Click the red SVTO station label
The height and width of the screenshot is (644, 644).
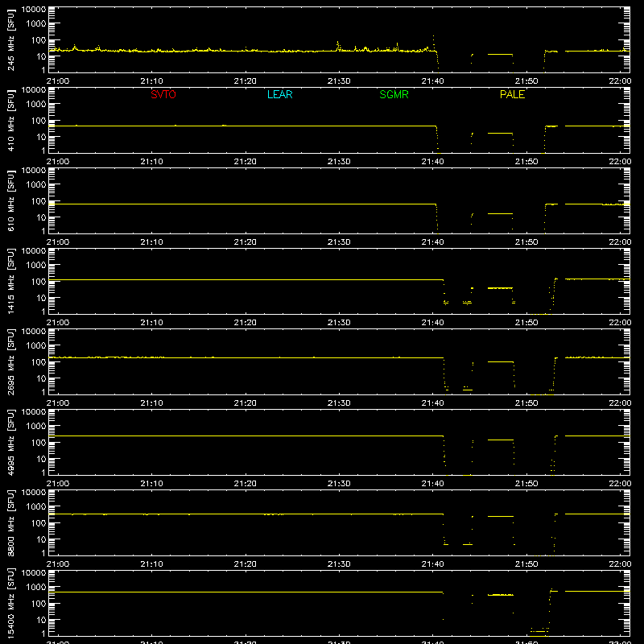pos(163,94)
